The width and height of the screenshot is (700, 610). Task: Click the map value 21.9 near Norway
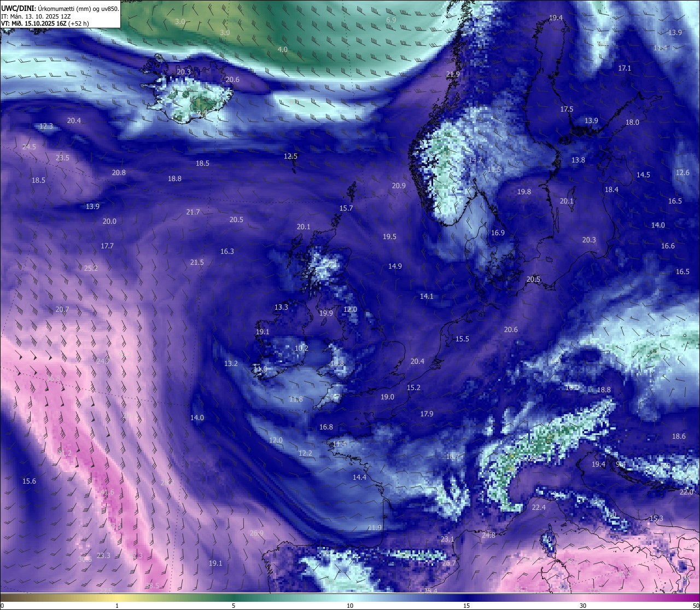point(453,74)
